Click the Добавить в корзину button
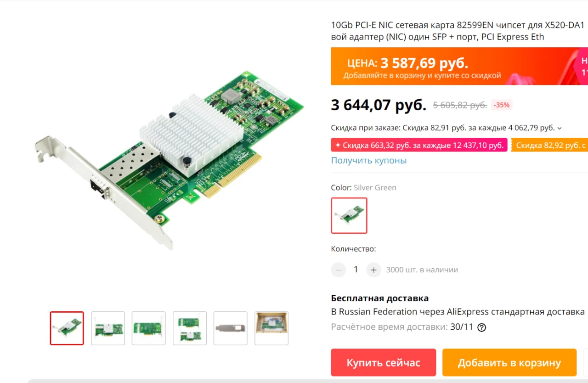Viewport: 588px width, 383px height. pos(509,362)
